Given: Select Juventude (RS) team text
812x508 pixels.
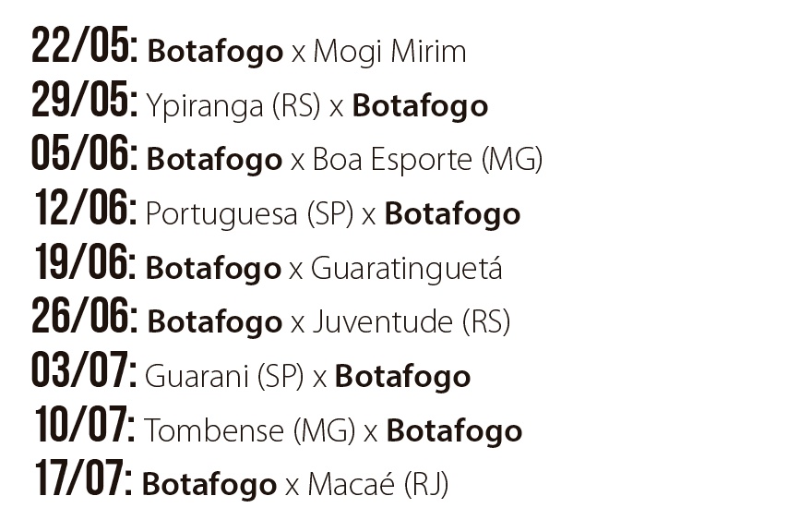Looking at the screenshot, I should [412, 322].
